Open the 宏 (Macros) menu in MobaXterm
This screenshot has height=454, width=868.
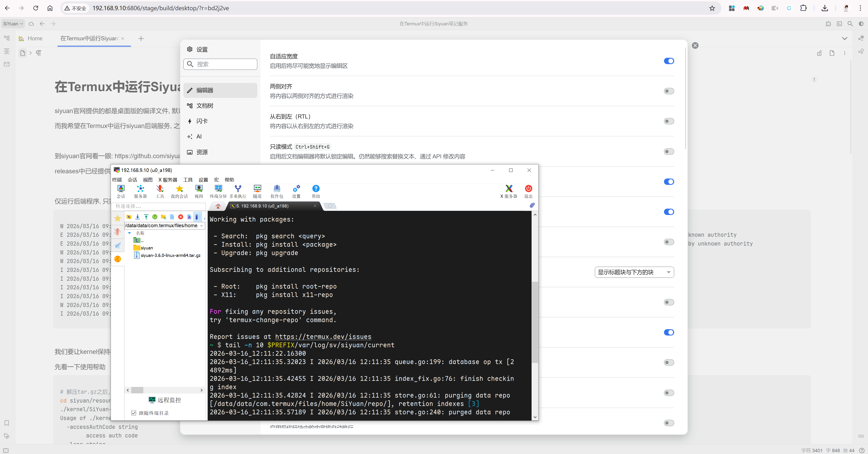click(216, 179)
